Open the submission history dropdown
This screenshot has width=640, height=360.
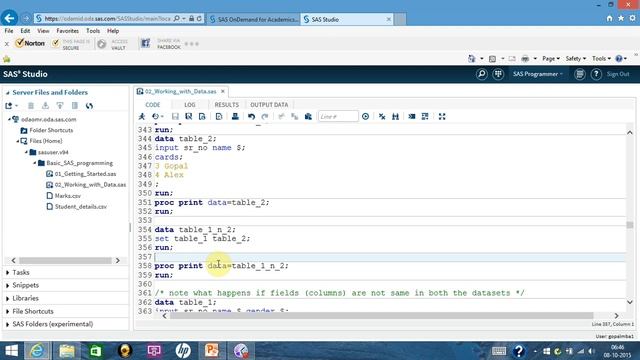[x=158, y=117]
